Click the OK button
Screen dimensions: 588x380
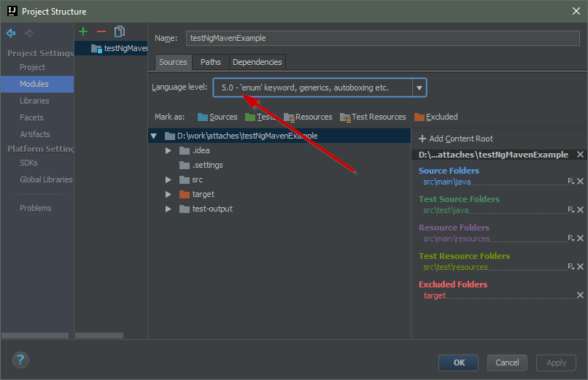coord(458,362)
